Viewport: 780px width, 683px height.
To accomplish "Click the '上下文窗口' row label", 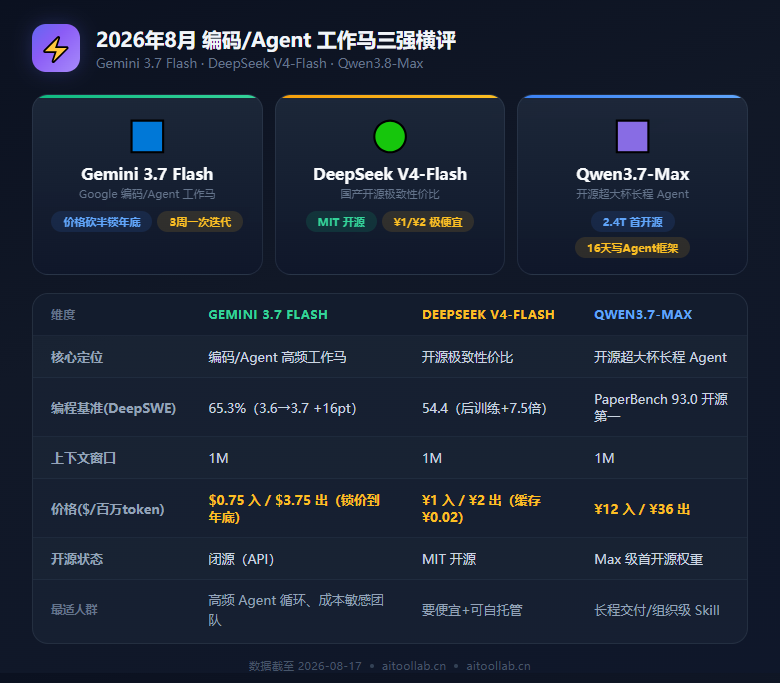I will (83, 458).
